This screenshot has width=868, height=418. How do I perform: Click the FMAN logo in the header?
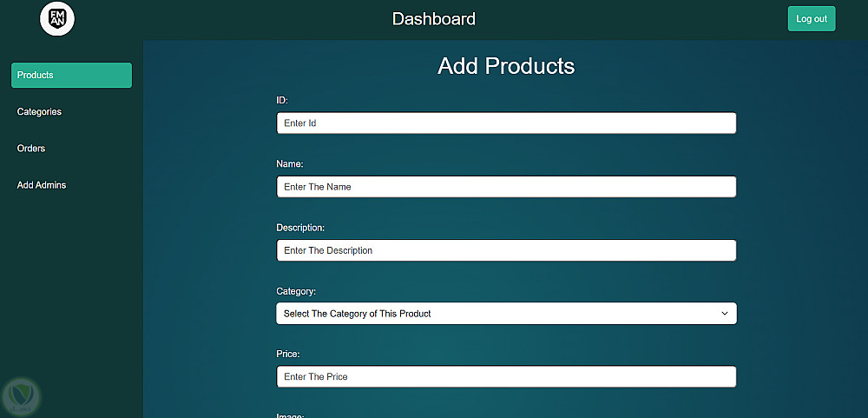57,19
